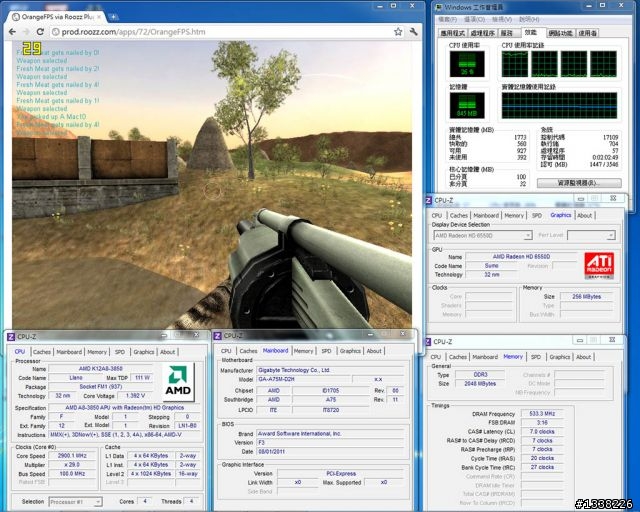Reload the OrangeFPS page

point(40,32)
